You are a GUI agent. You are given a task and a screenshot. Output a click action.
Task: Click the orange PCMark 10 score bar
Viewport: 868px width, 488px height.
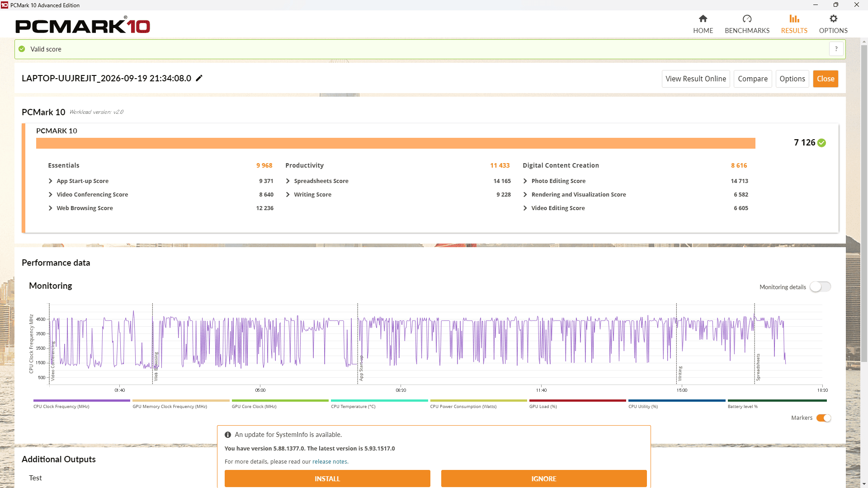(396, 143)
